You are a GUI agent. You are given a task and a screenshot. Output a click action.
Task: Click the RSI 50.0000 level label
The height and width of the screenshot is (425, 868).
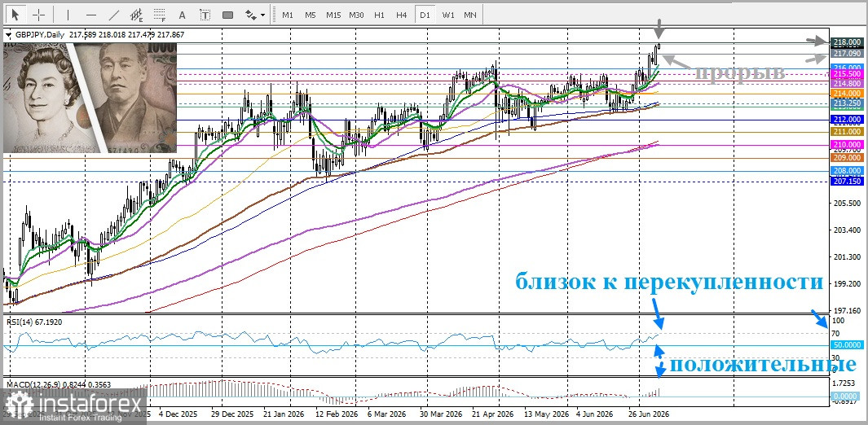click(846, 345)
